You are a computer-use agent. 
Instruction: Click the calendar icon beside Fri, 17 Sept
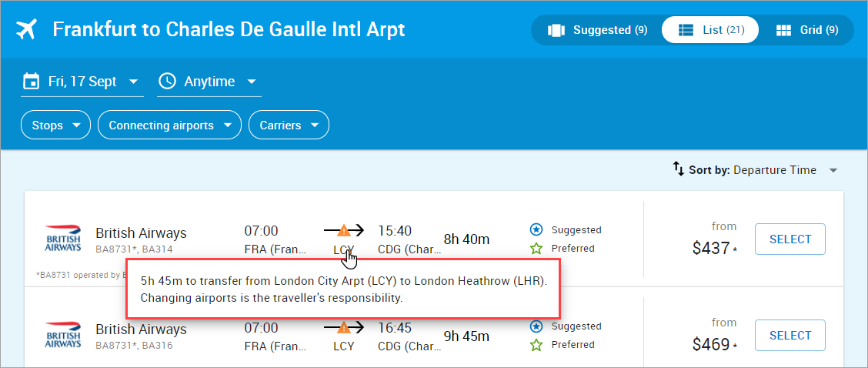(x=31, y=82)
